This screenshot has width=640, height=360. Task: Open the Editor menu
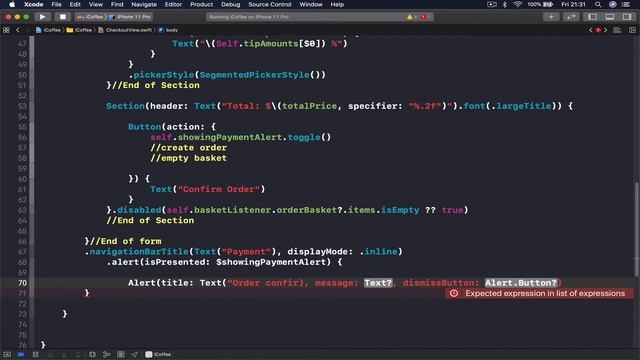173,4
